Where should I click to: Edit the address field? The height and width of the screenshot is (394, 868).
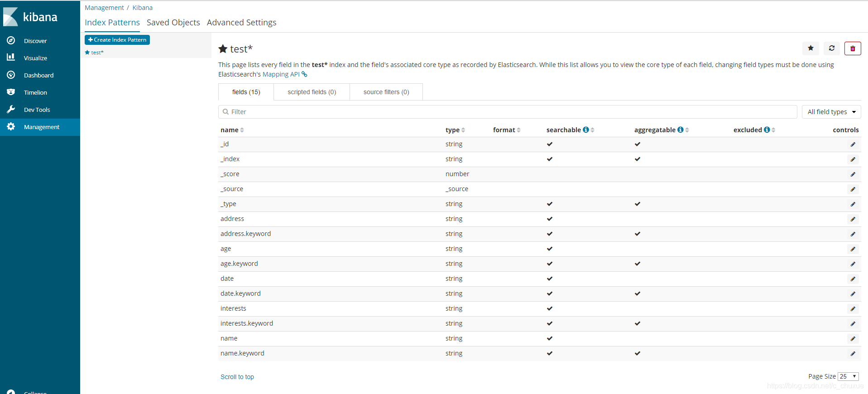853,219
